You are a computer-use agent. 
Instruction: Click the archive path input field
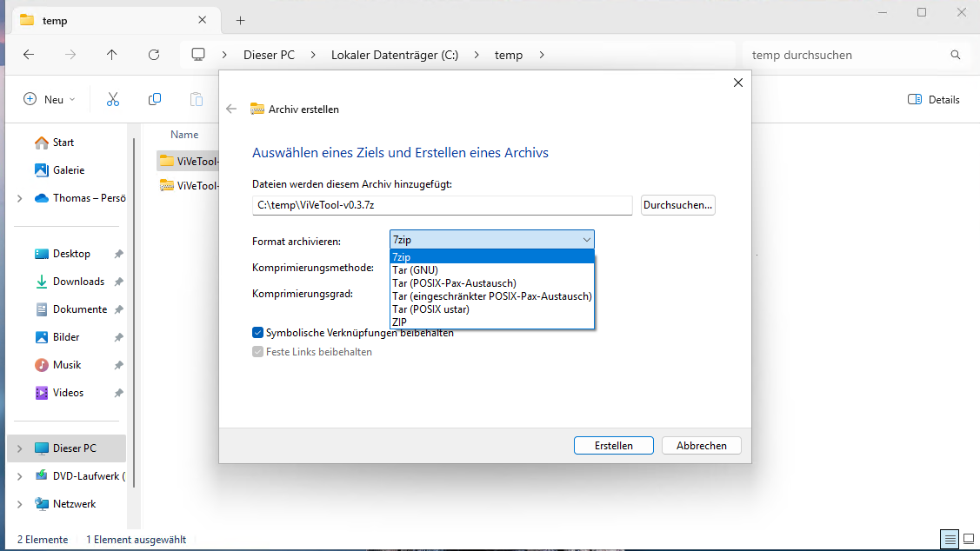[x=442, y=205]
